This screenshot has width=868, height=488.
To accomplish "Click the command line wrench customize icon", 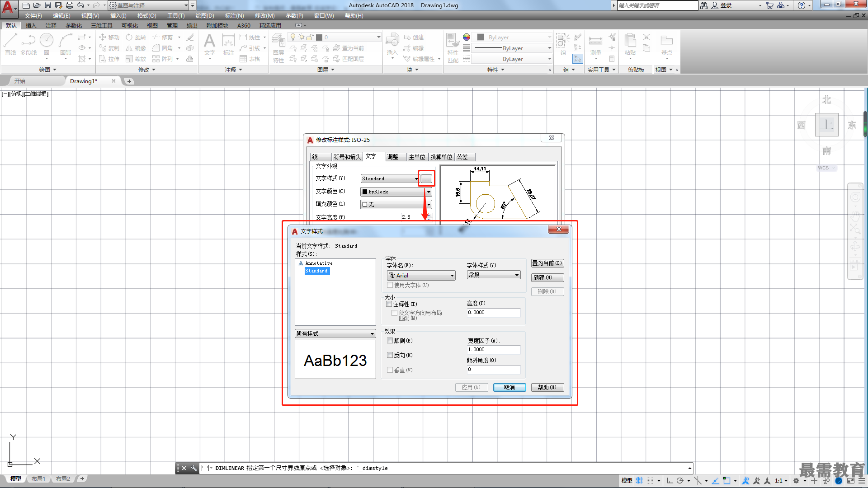I will [x=194, y=468].
